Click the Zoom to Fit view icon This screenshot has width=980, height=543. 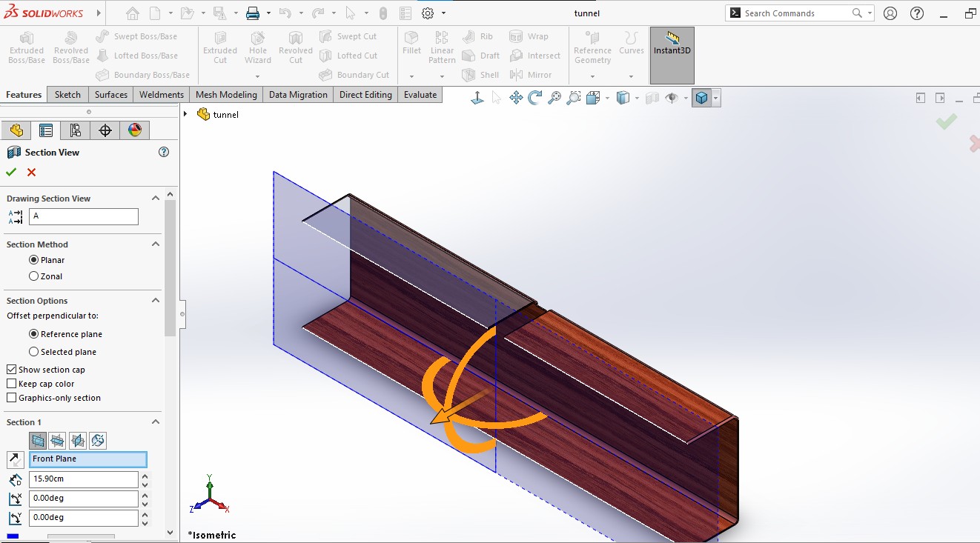554,98
